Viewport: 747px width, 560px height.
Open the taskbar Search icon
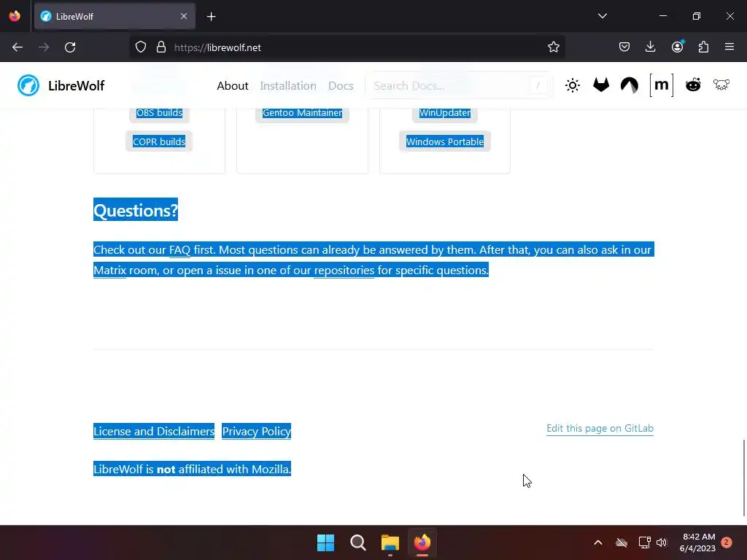(357, 542)
